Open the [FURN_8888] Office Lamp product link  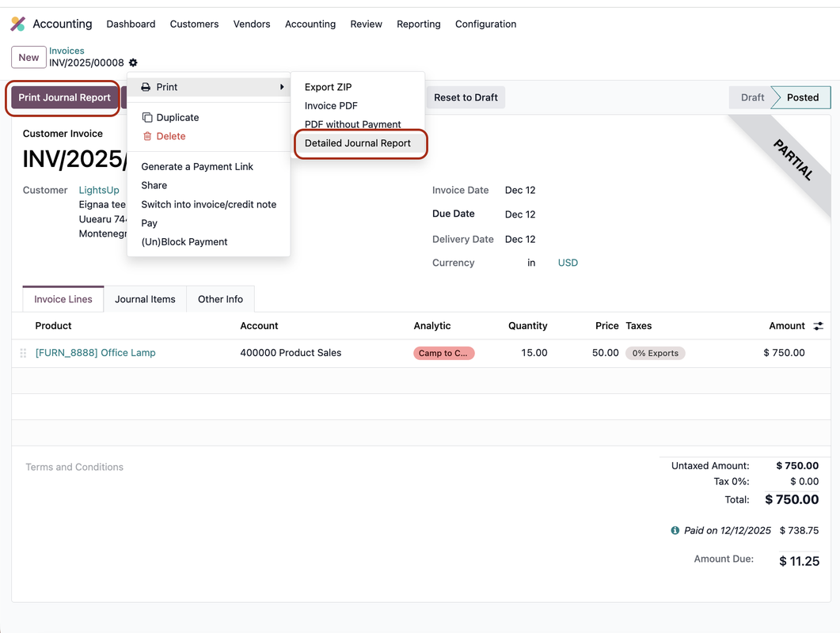coord(95,353)
